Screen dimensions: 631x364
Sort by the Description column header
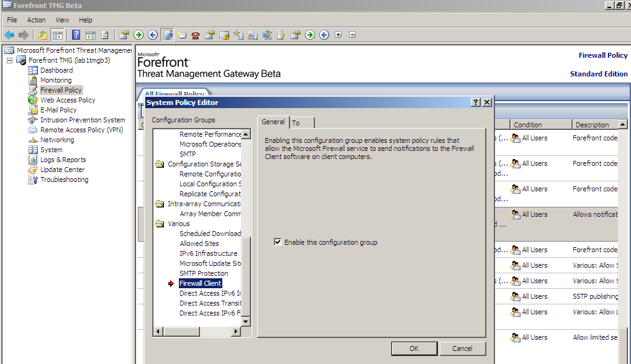595,125
